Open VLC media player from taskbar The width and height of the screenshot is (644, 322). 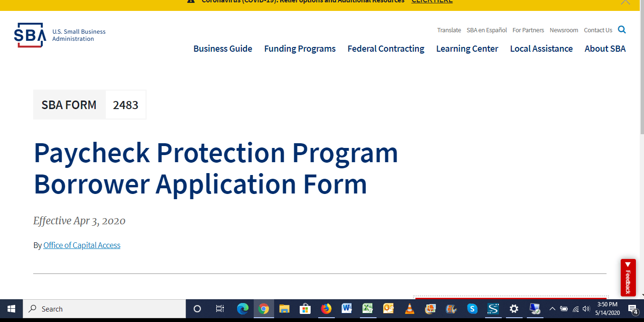(409, 309)
